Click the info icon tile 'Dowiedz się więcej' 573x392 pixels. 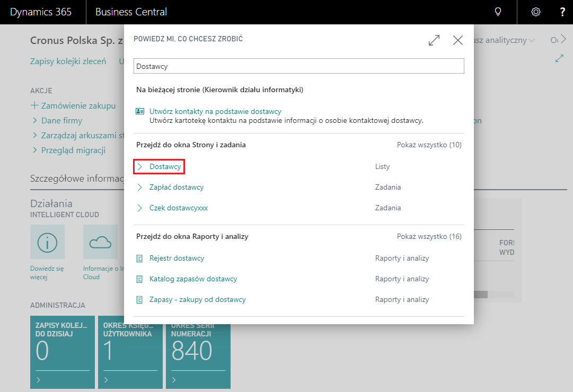click(48, 242)
